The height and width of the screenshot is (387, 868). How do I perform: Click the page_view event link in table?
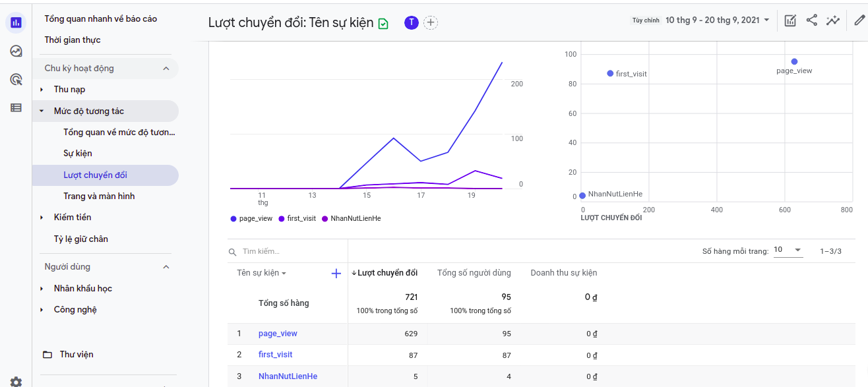278,334
